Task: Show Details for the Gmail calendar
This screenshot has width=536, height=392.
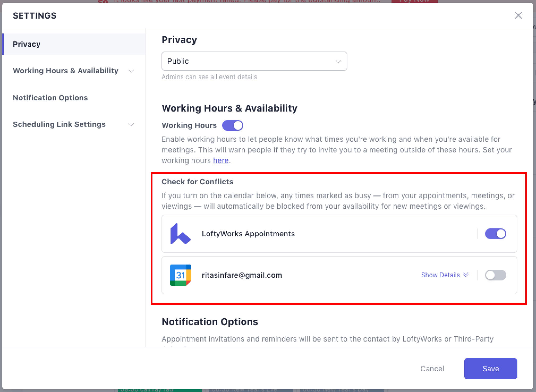Action: [x=440, y=275]
